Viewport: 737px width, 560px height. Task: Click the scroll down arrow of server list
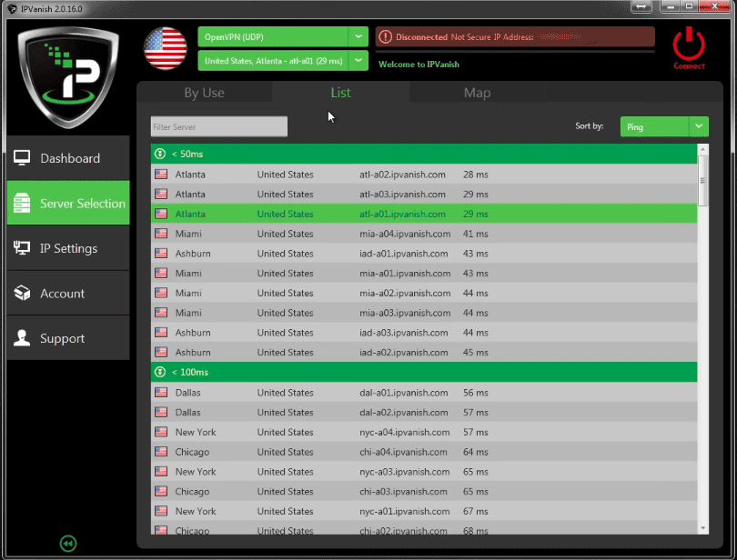(x=702, y=528)
